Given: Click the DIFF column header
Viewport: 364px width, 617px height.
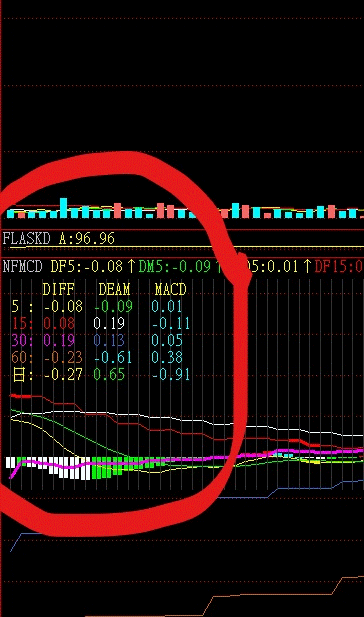Looking at the screenshot, I should point(58,290).
